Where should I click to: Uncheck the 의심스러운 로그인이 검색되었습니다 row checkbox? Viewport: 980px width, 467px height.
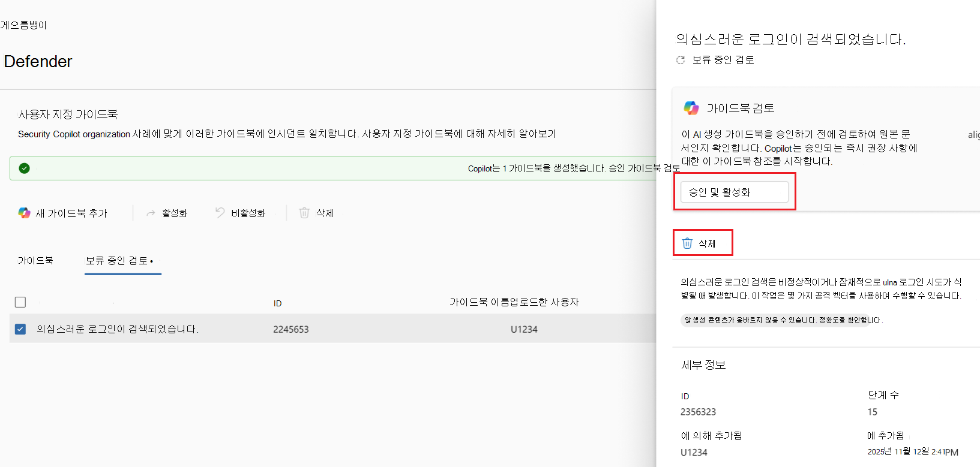[x=20, y=329]
